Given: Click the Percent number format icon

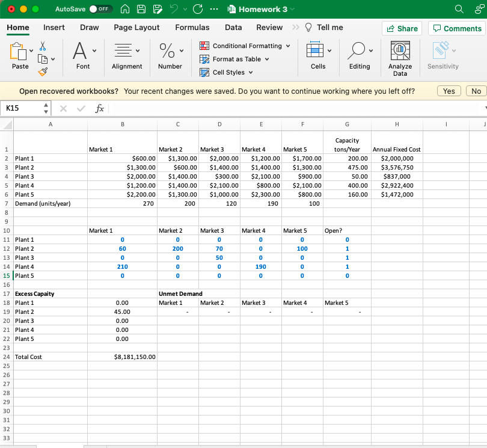Looking at the screenshot, I should (167, 49).
